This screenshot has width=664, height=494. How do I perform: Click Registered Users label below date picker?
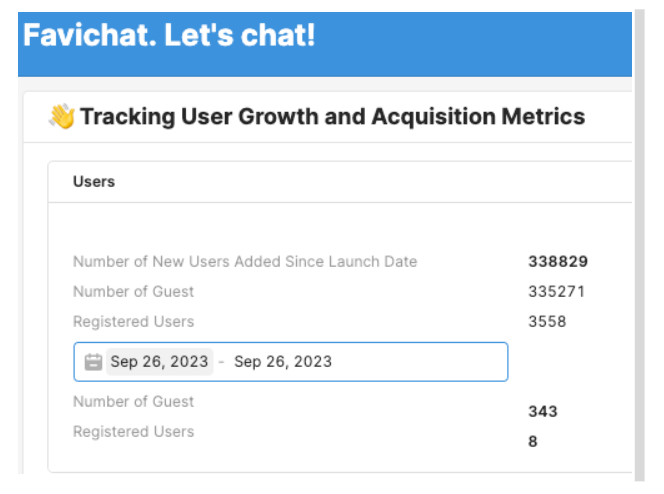tap(134, 432)
